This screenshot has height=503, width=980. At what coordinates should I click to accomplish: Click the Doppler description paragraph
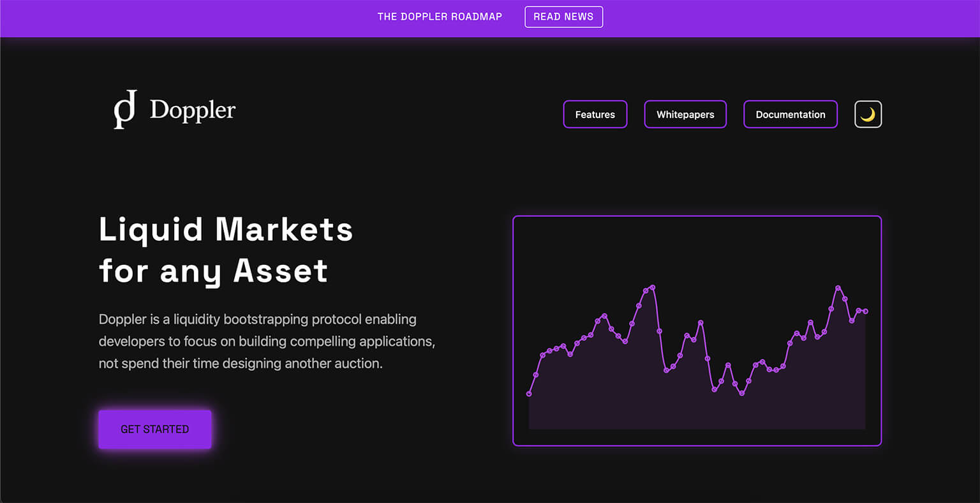(266, 341)
